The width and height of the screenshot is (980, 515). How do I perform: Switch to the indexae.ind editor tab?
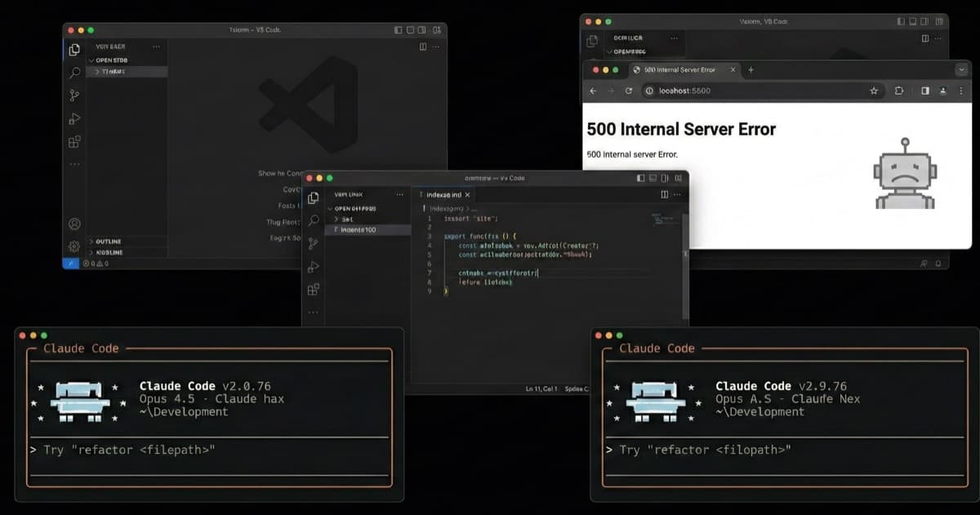[x=442, y=194]
